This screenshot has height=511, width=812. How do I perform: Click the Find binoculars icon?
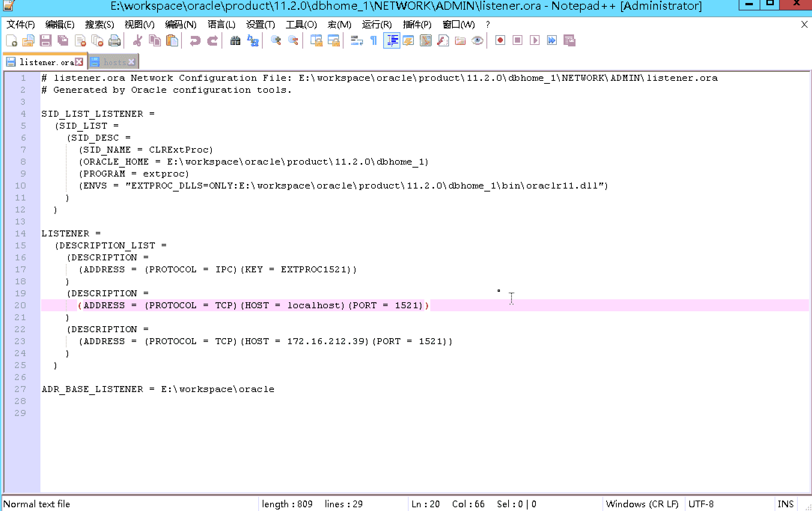tap(235, 40)
